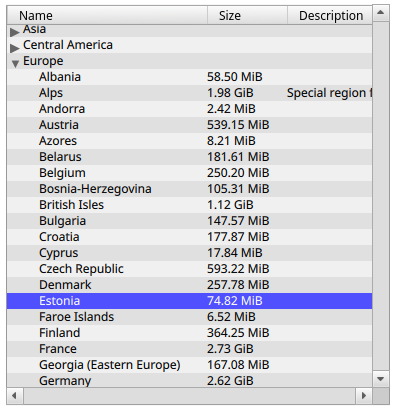Click the 17.84 MiB size cell

coord(235,253)
